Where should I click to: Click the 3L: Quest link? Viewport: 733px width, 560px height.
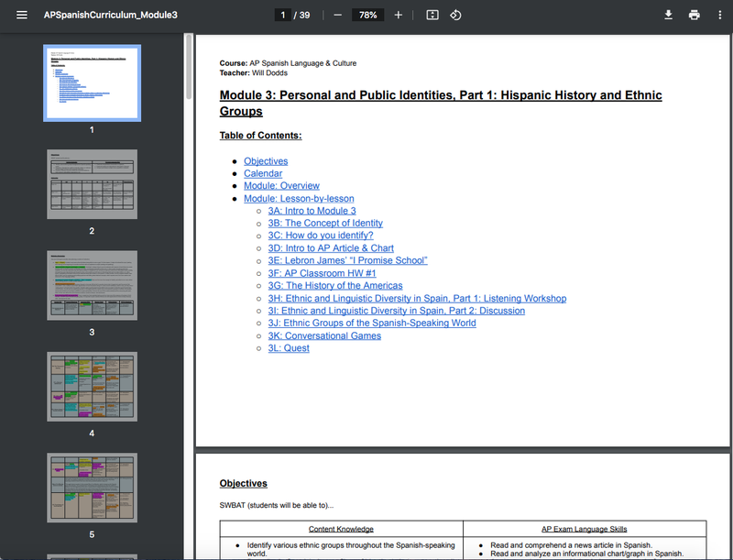[289, 348]
